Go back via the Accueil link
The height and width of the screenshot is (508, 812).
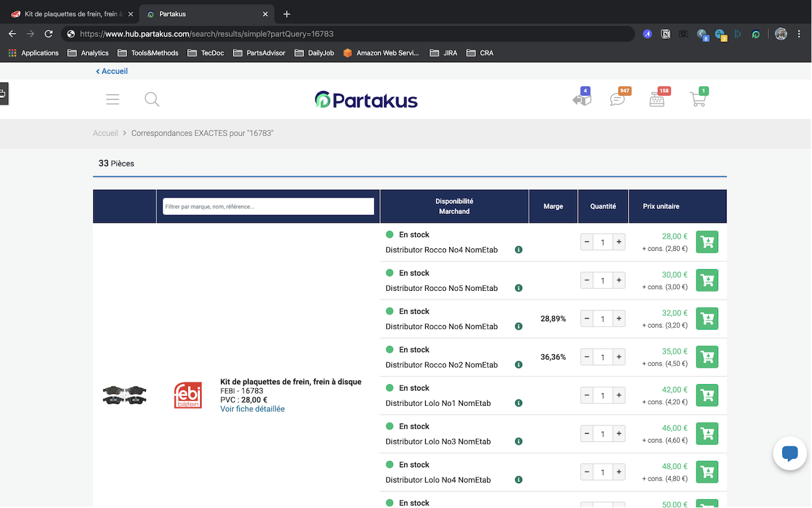[x=112, y=71]
